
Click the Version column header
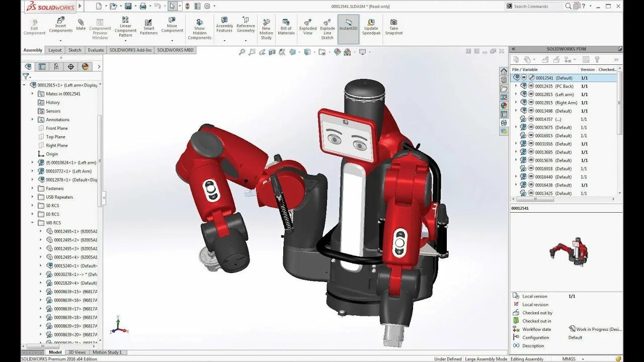[587, 69]
